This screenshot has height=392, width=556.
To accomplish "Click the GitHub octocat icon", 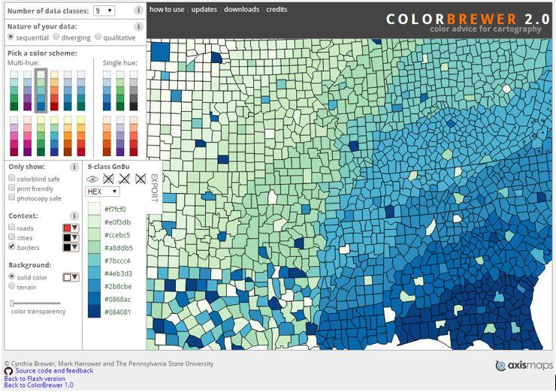I will coord(8,372).
